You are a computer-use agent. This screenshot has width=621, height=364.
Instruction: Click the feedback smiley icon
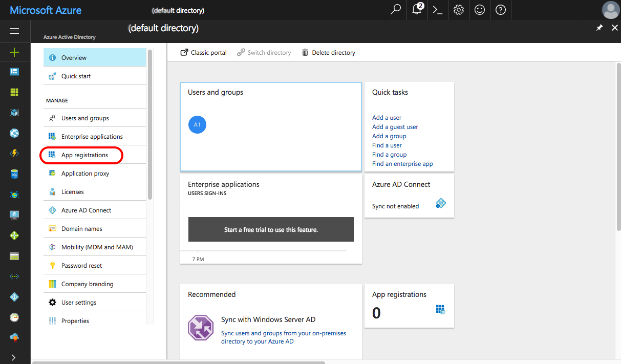coord(480,10)
